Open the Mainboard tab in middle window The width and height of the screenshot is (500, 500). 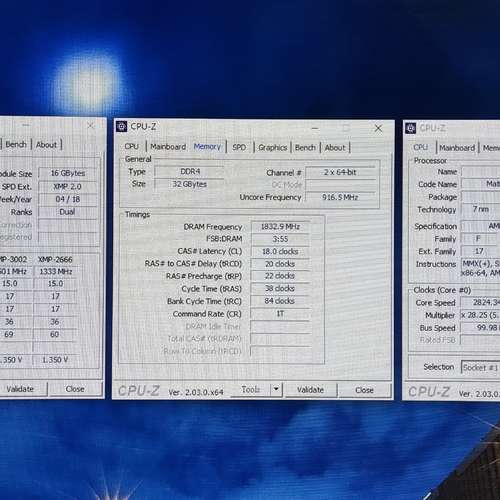pos(168,147)
